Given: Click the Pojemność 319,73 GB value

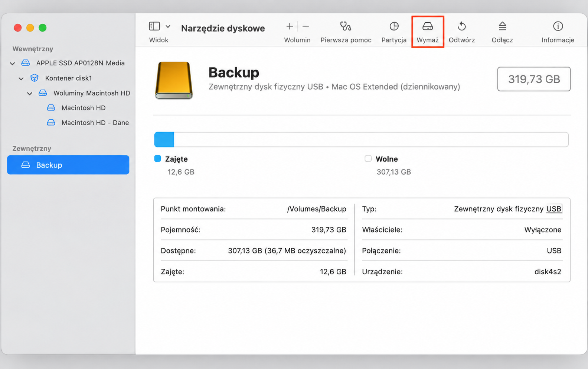Looking at the screenshot, I should pyautogui.click(x=329, y=230).
